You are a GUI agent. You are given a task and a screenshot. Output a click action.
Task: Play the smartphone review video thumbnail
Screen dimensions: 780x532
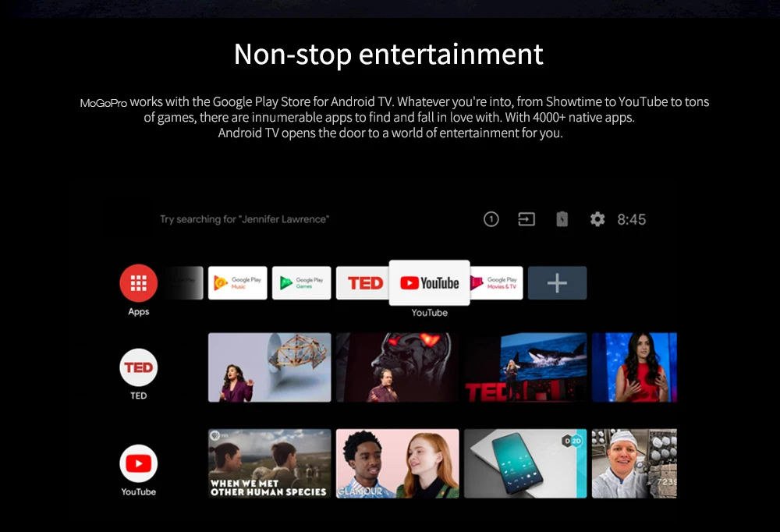(x=525, y=463)
